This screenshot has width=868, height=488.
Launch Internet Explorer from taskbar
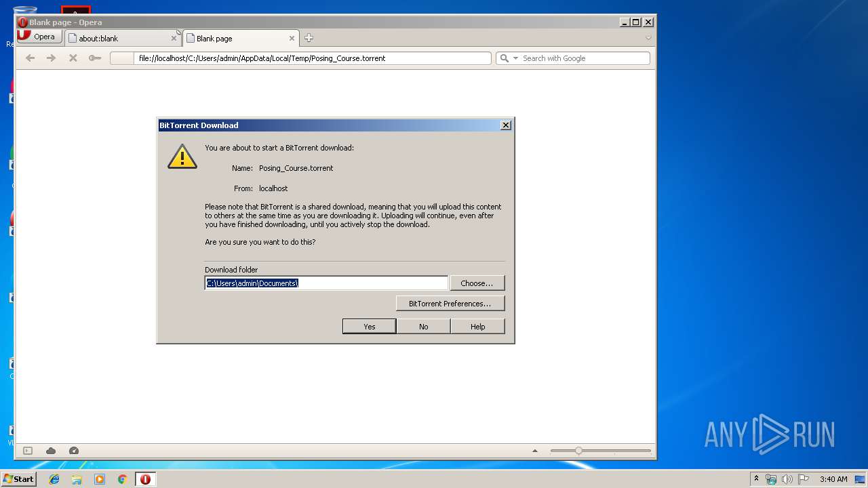coord(54,479)
